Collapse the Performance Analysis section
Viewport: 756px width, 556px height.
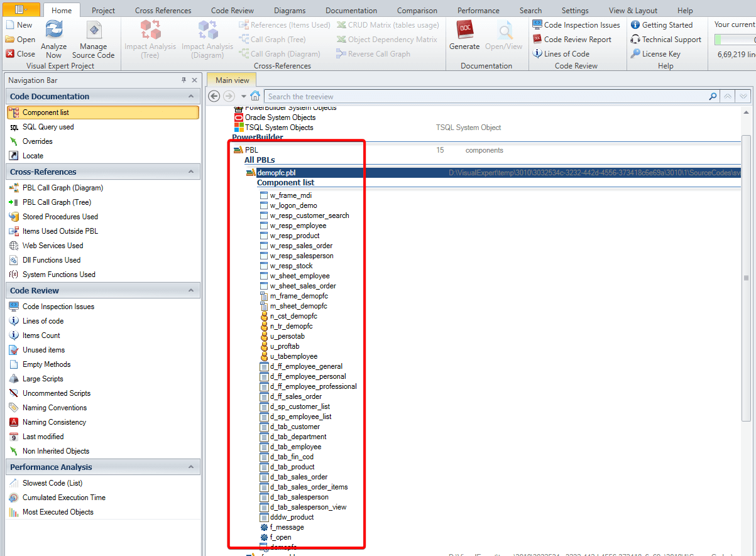pos(191,467)
